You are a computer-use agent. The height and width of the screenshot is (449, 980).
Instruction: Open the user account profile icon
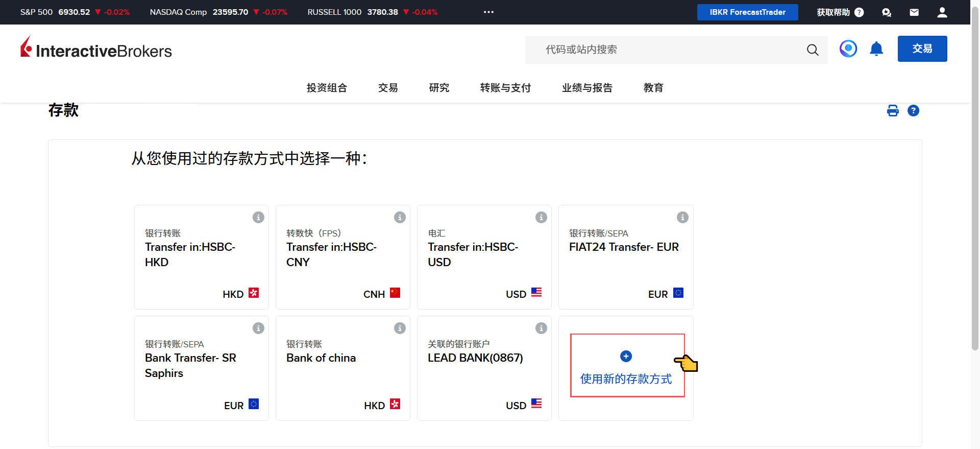pyautogui.click(x=942, y=12)
